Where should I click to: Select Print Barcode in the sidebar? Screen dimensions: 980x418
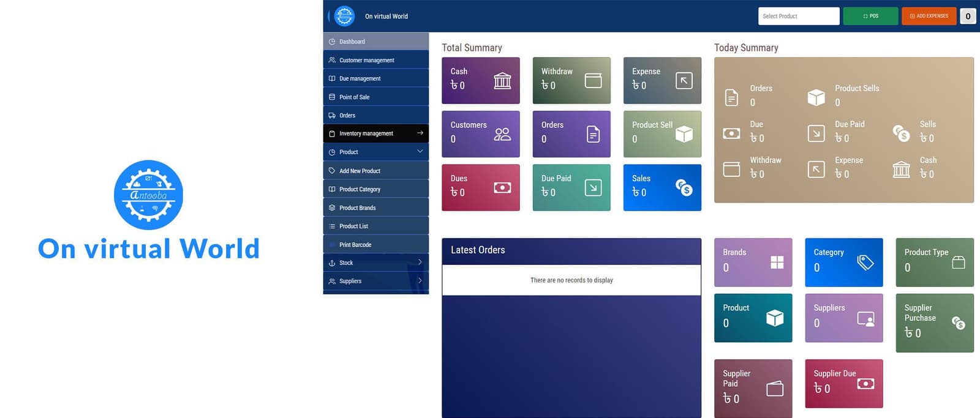tap(376, 244)
